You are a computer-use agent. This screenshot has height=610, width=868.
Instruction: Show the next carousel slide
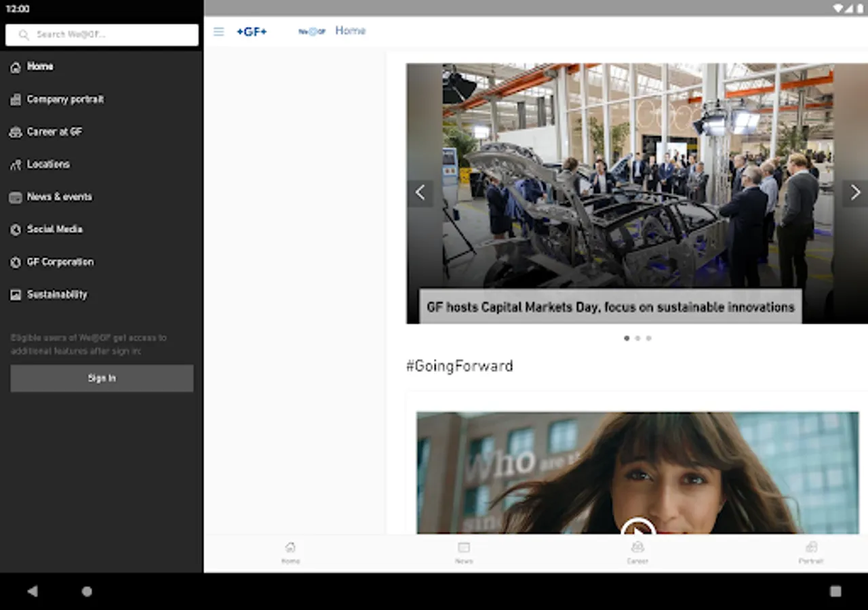[x=855, y=193]
